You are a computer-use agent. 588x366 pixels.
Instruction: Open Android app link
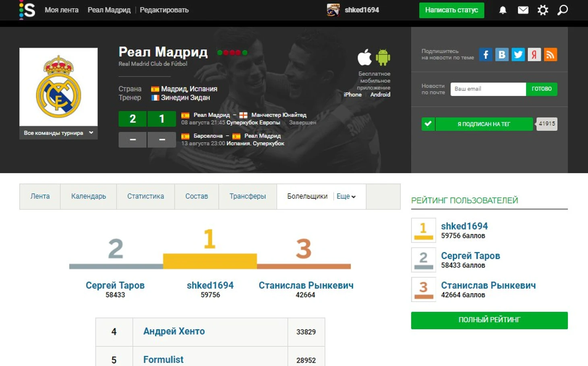pyautogui.click(x=380, y=95)
